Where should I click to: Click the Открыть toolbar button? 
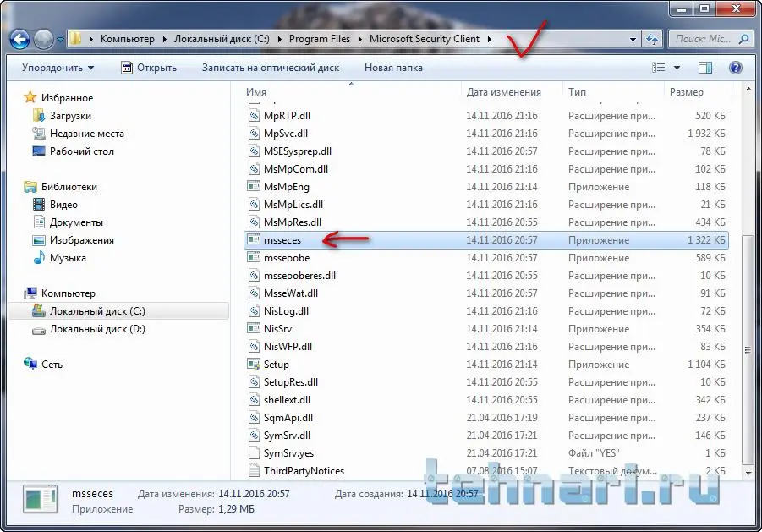pyautogui.click(x=149, y=68)
